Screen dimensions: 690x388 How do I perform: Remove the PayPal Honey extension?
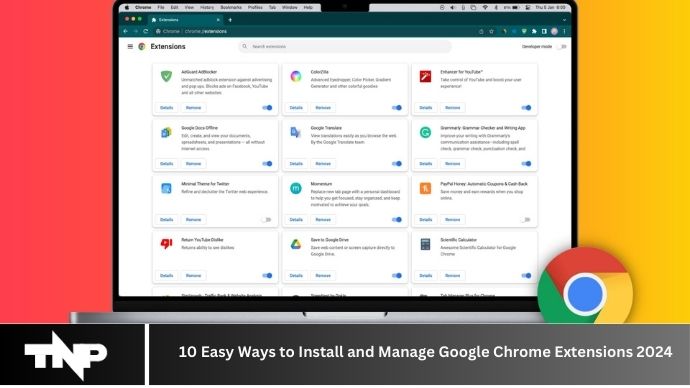452,220
